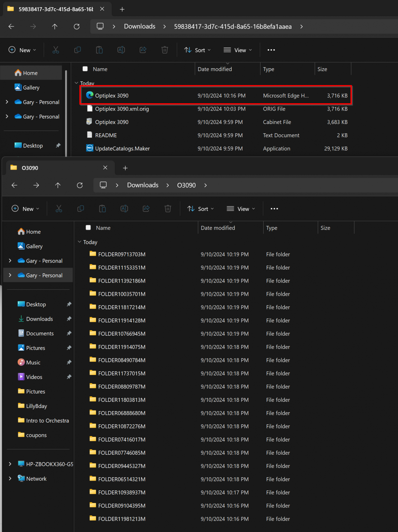Screen dimensions: 398x532
Task: Open the See more (…) menu in the O3090 window
Action: pyautogui.click(x=274, y=209)
